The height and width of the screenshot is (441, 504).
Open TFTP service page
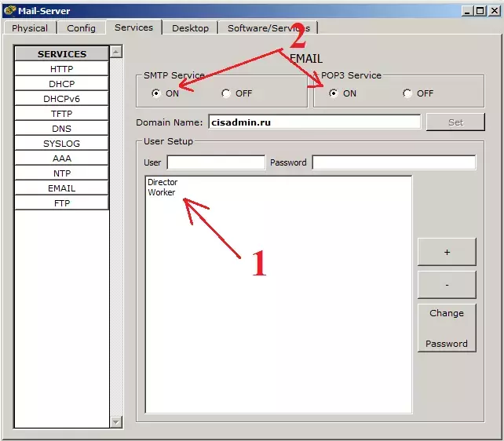coord(62,113)
